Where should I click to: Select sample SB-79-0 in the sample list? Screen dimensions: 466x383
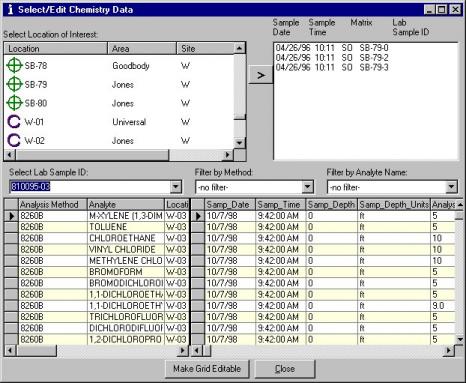pos(332,48)
